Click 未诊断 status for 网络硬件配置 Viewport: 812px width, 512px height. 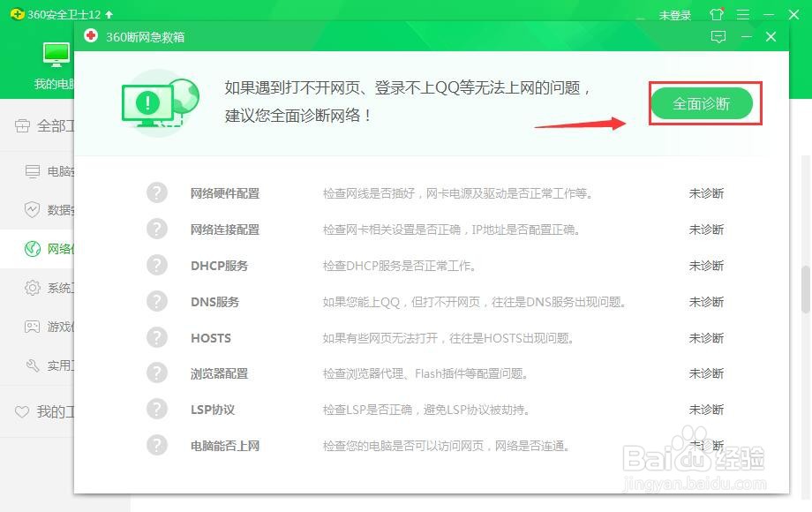tap(706, 193)
